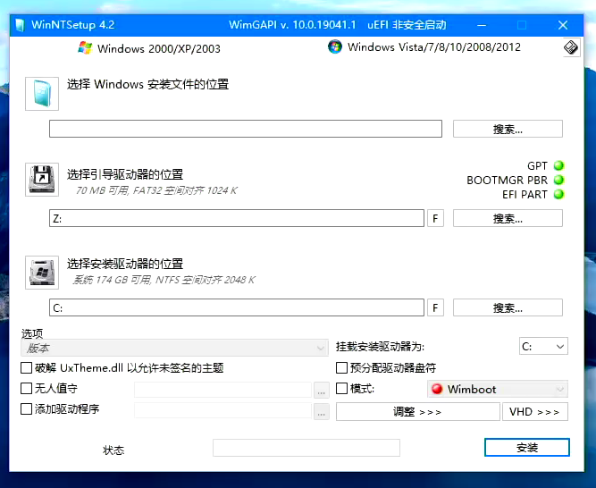Viewport: 596px width, 488px height.
Task: Click the GPT green status light
Action: [559, 166]
